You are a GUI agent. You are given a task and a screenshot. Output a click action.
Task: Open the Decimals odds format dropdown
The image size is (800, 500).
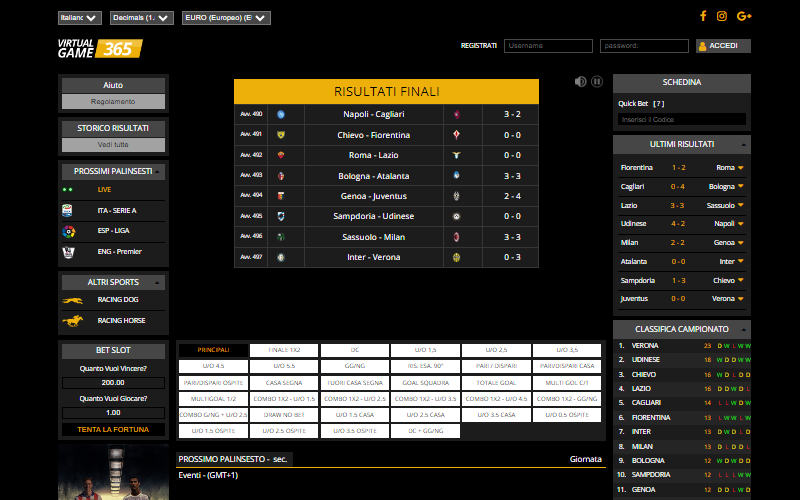point(142,18)
